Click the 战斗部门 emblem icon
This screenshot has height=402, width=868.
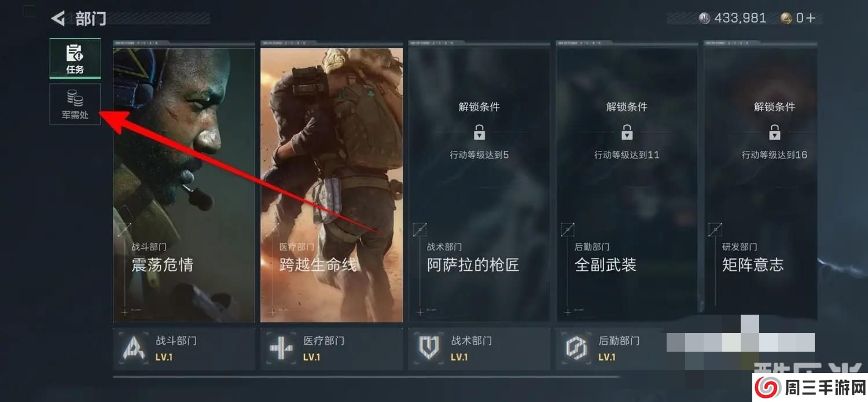134,349
